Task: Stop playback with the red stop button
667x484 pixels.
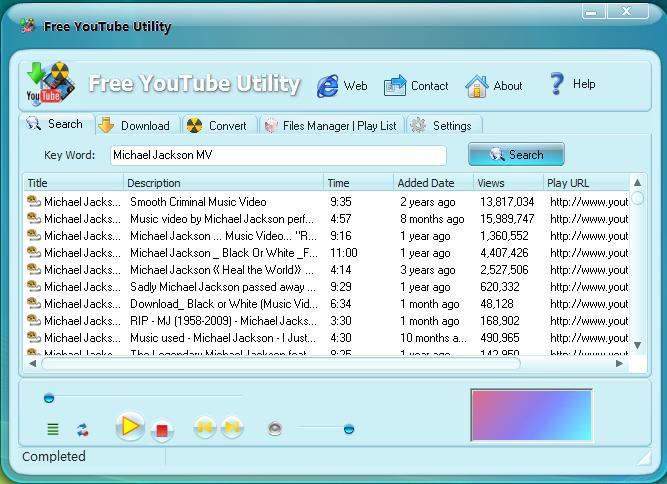Action: (162, 430)
